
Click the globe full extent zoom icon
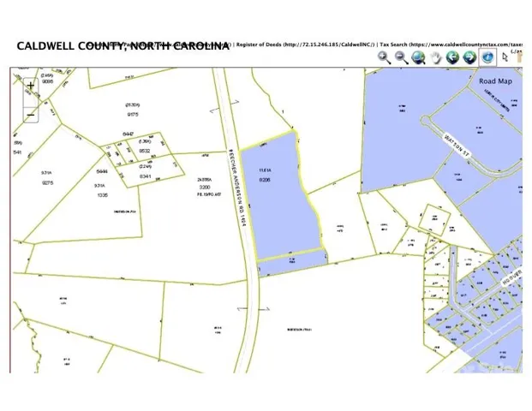(x=419, y=57)
